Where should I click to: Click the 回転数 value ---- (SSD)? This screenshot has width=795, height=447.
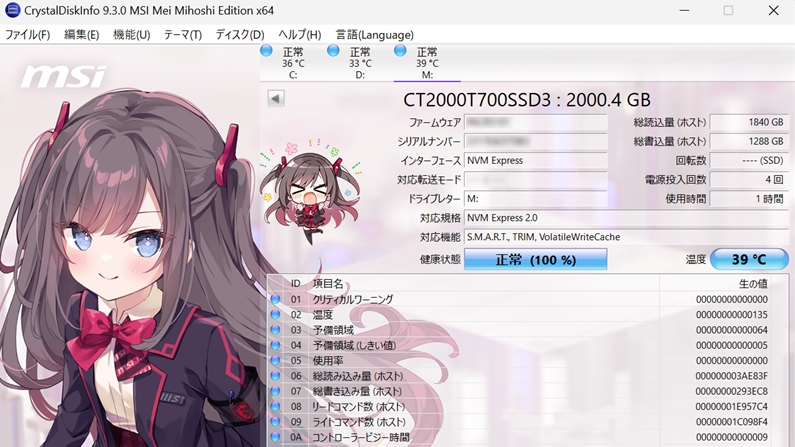click(x=749, y=161)
